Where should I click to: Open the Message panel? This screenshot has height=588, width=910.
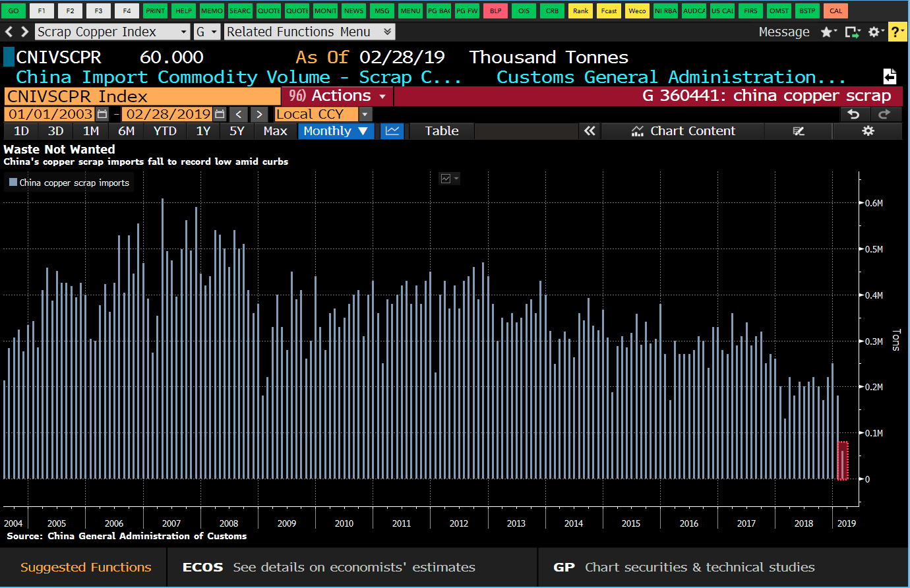(x=784, y=32)
